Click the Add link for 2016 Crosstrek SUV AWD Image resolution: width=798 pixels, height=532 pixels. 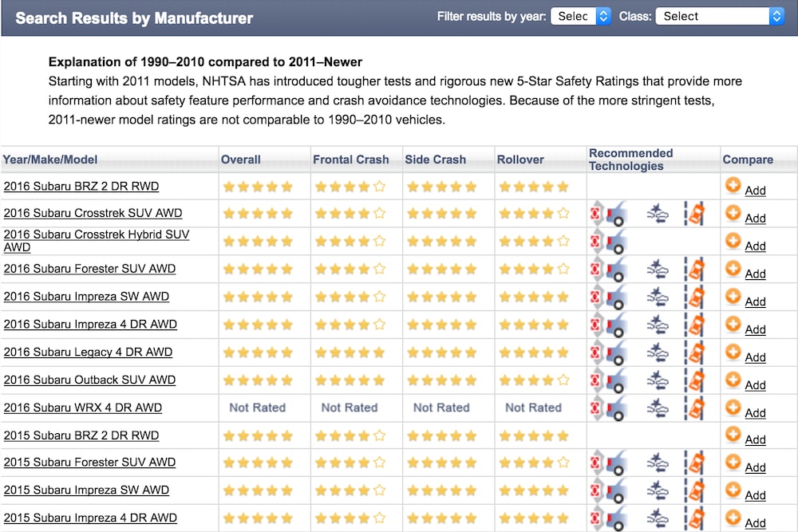point(755,219)
